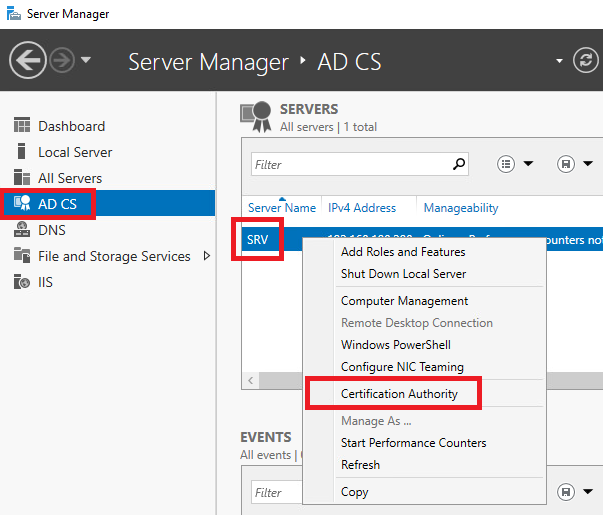Open Dashboard in the sidebar
The width and height of the screenshot is (603, 515).
tap(72, 126)
